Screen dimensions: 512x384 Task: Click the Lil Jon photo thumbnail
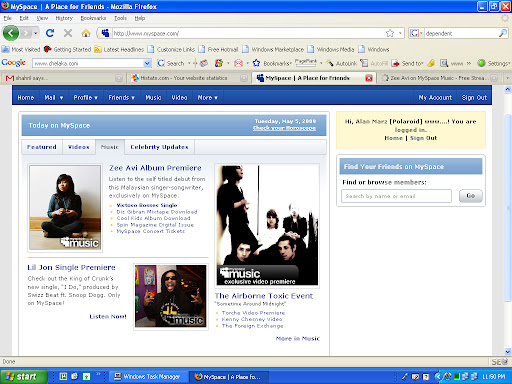point(171,296)
